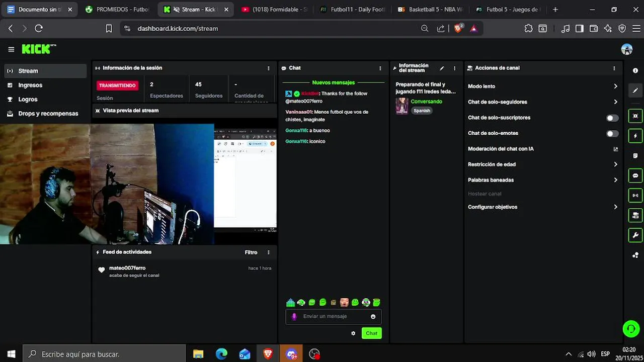The height and width of the screenshot is (362, 644).
Task: Enable Chat de solo-suscriptores toggle
Action: (x=612, y=118)
